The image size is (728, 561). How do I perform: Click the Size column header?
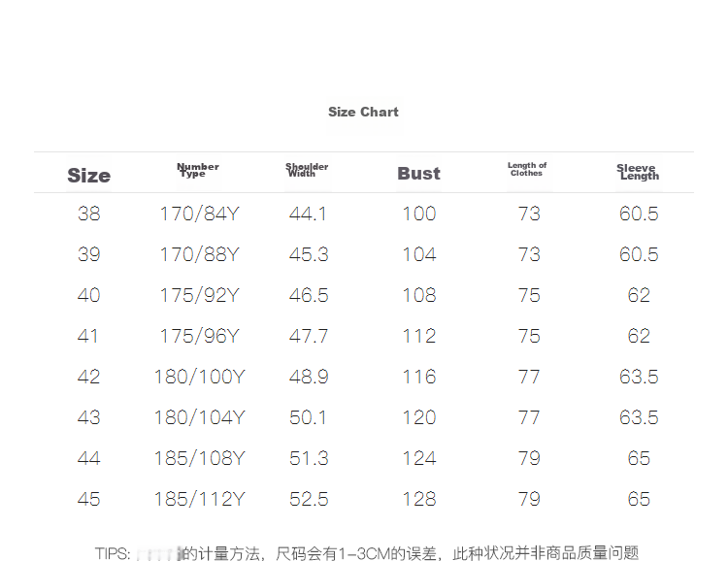pyautogui.click(x=88, y=176)
